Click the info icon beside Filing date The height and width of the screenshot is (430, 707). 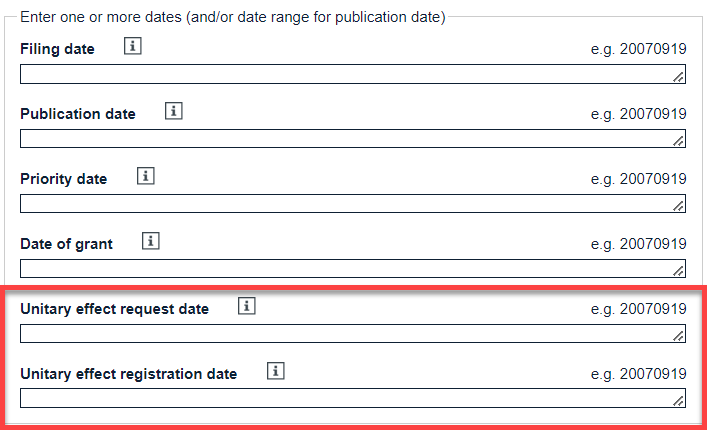tap(133, 47)
